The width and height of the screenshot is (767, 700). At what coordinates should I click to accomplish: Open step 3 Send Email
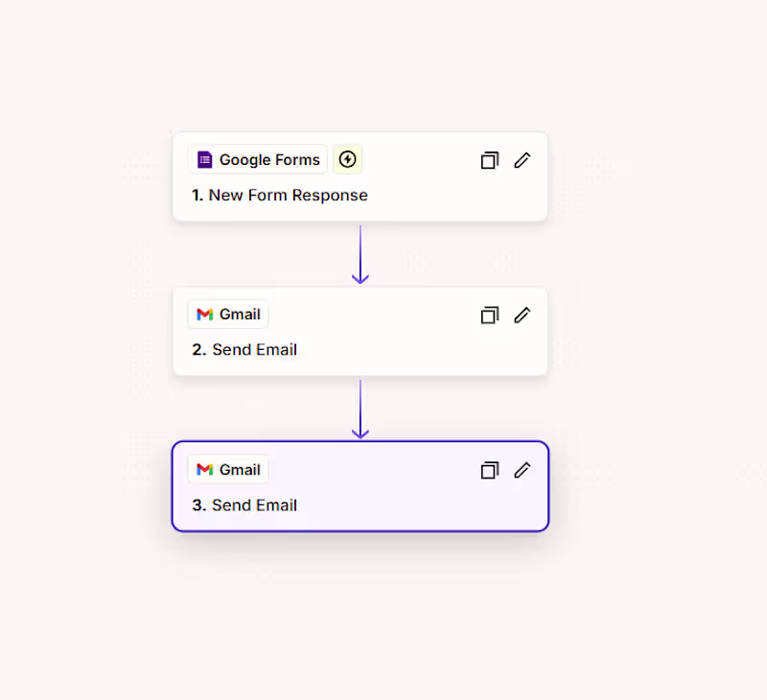tap(244, 505)
